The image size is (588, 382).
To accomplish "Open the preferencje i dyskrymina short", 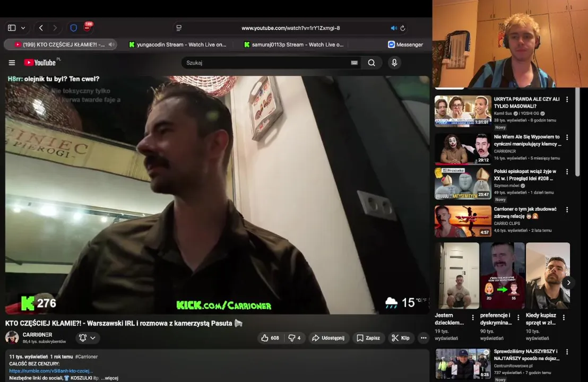I will 503,276.
